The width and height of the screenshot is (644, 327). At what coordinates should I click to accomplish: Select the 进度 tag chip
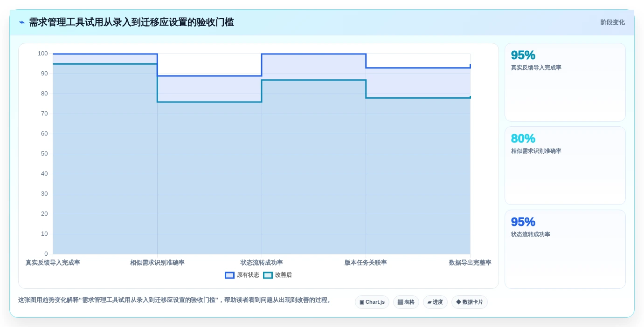click(435, 302)
